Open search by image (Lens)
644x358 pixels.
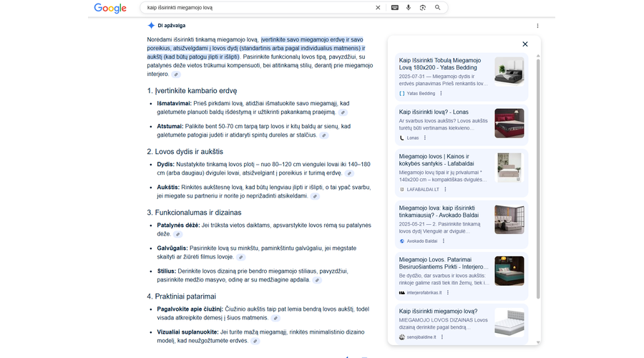click(x=423, y=8)
